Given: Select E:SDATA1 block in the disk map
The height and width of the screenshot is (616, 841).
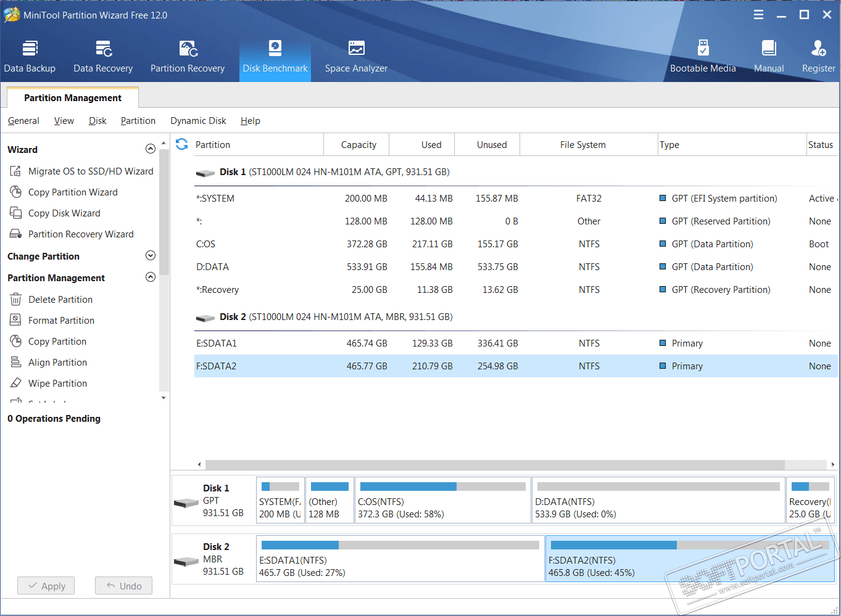Looking at the screenshot, I should (400, 559).
